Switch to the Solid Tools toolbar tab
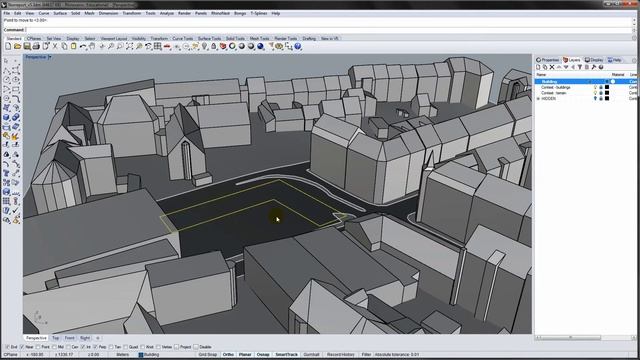This screenshot has width=640, height=360. tap(236, 38)
